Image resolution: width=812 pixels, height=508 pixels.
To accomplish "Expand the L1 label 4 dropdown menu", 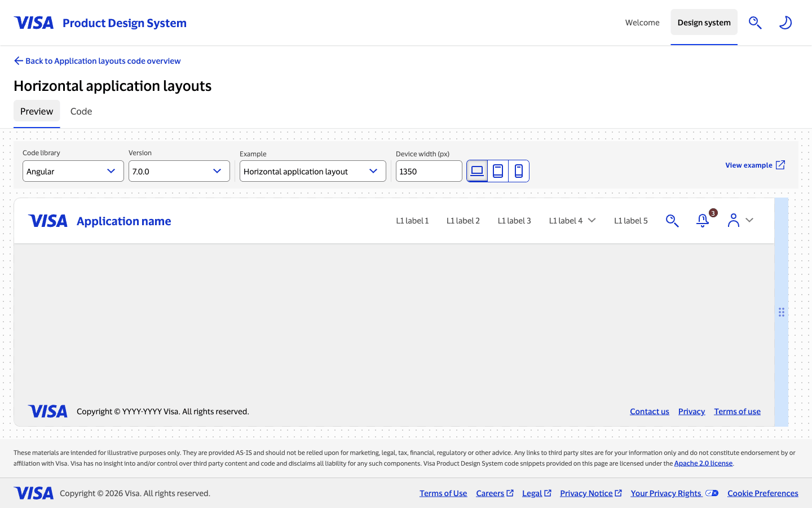I will click(x=572, y=221).
